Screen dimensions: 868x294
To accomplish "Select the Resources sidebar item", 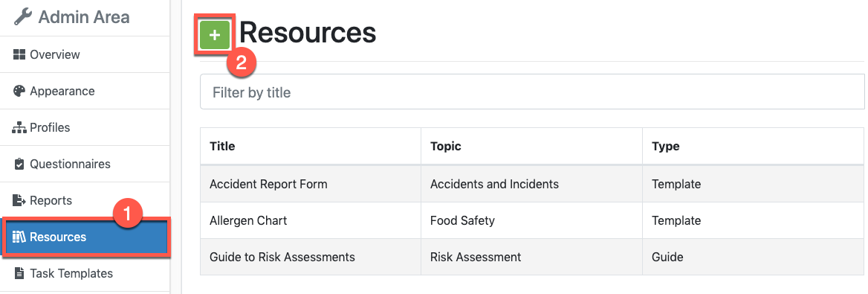I will coord(85,237).
